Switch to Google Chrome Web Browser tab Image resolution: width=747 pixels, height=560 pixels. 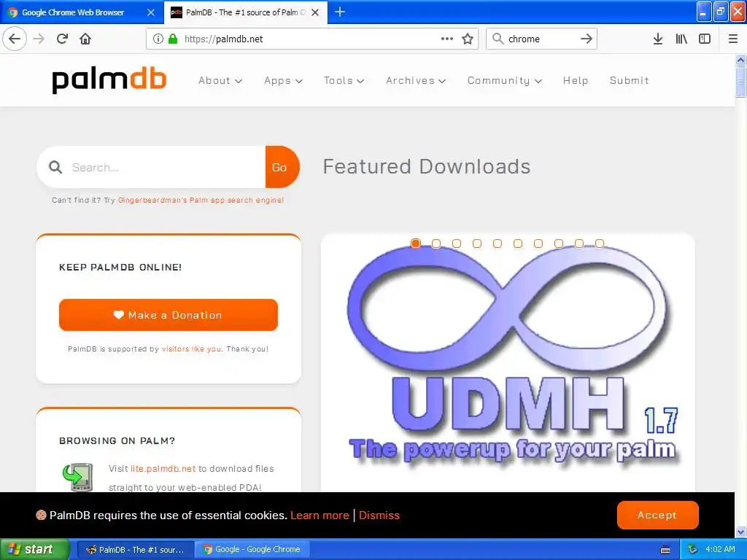(72, 12)
